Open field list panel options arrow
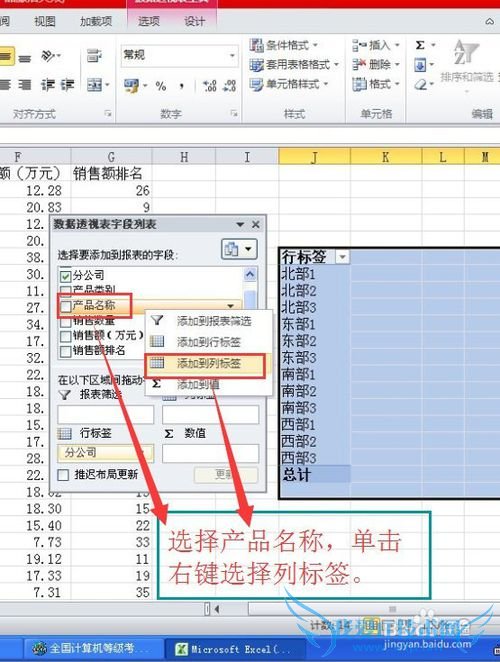 point(240,224)
